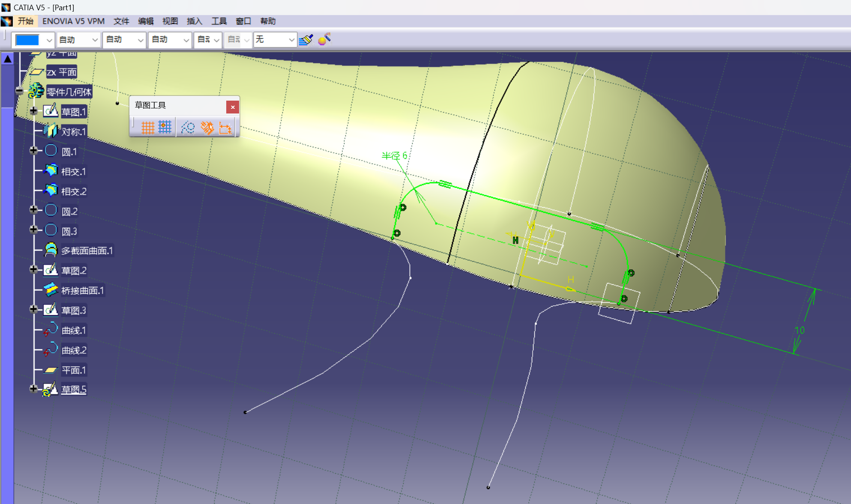Open the ENOVIA V5 VPM menu
The height and width of the screenshot is (504, 851).
(x=73, y=21)
